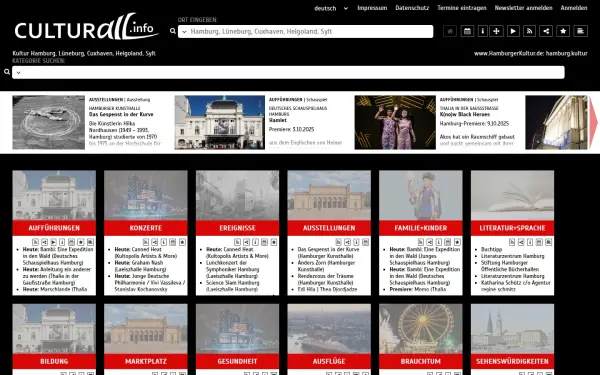Click the category search magnifier icon

pyautogui.click(x=7, y=72)
